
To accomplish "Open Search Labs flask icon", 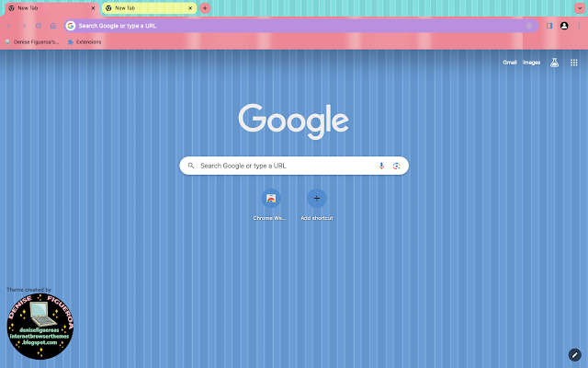I will tap(554, 63).
